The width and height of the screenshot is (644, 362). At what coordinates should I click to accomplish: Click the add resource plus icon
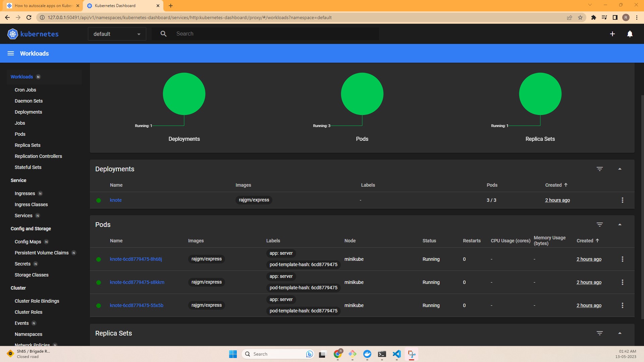point(612,34)
